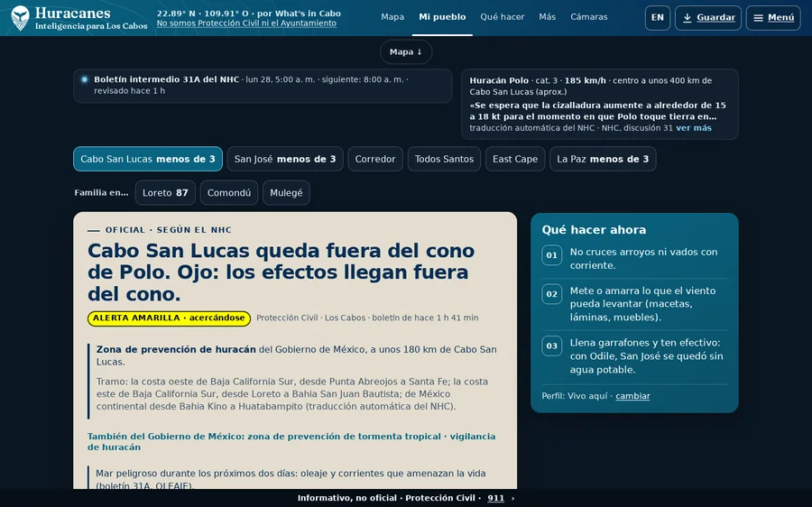Viewport: 812px width, 507px height.
Task: Click the 'Familia en…' label
Action: [101, 193]
